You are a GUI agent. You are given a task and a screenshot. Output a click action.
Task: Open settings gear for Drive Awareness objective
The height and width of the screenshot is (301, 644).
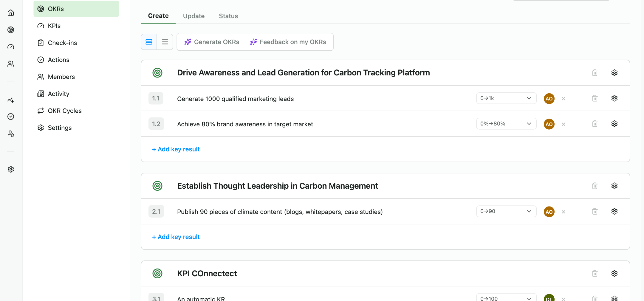614,73
